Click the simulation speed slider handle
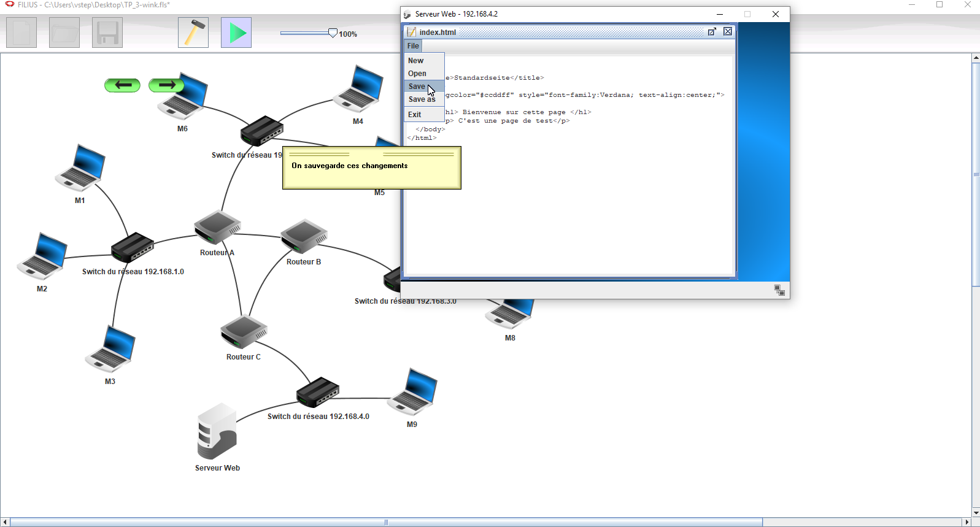 click(333, 33)
